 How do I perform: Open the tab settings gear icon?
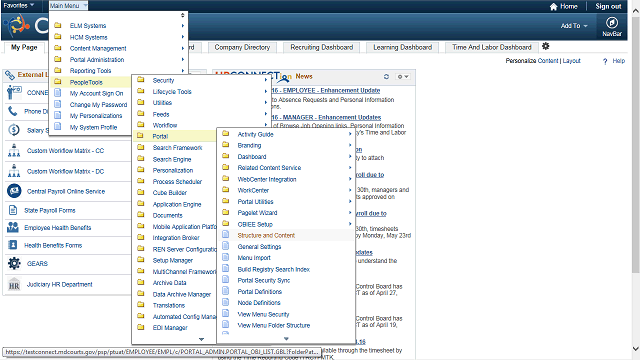(x=546, y=46)
